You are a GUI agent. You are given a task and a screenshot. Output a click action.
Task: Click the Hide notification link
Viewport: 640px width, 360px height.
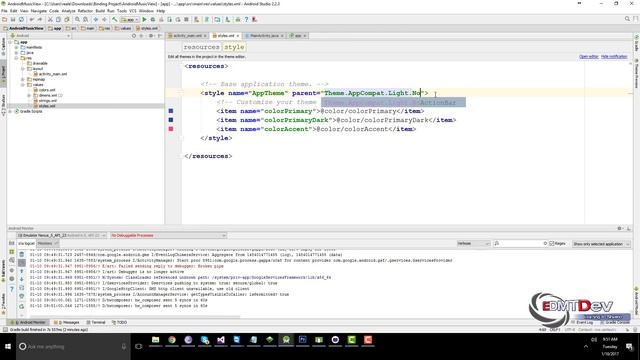(x=614, y=56)
